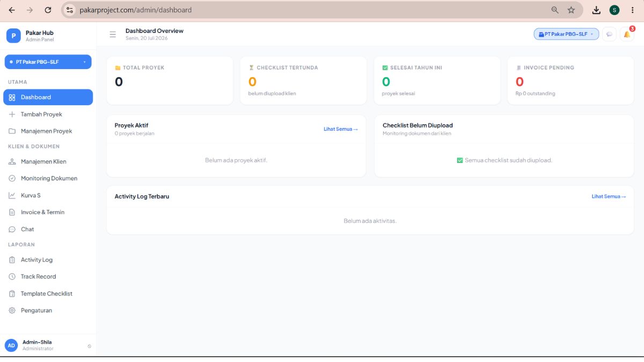This screenshot has width=644, height=362.
Task: Open the PT Pakar PBG-SLF header company selector
Action: (x=566, y=34)
